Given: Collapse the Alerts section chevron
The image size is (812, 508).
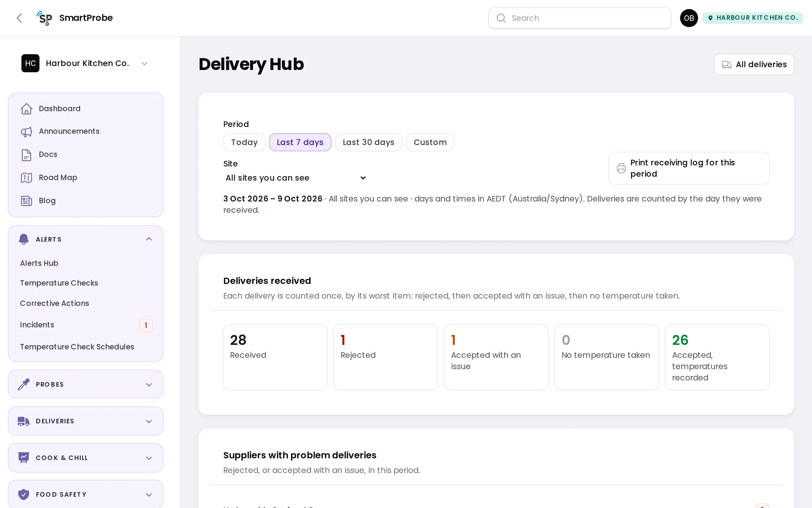Looking at the screenshot, I should point(149,239).
